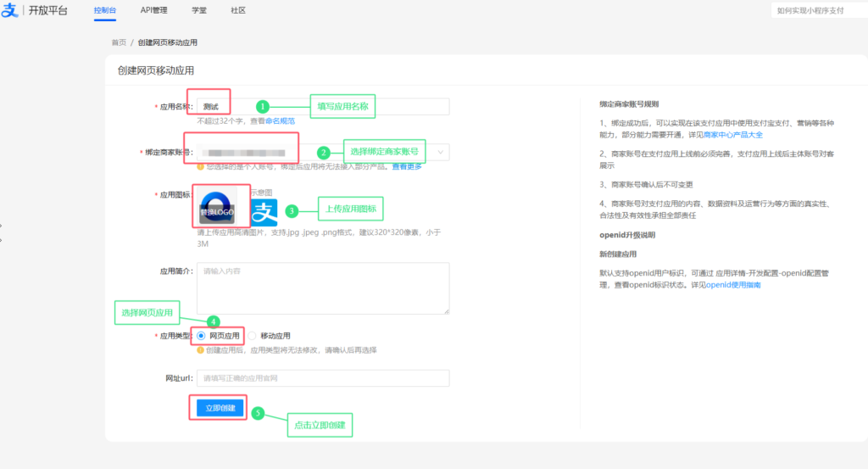Click the blue Alipay sample icon image
Screen dimensions: 868x469
click(x=264, y=212)
